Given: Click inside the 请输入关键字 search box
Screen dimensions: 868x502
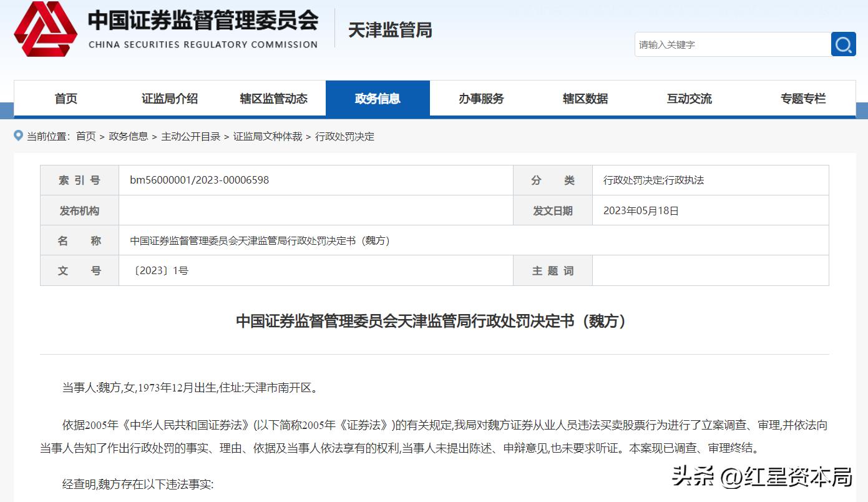Looking at the screenshot, I should (x=718, y=44).
